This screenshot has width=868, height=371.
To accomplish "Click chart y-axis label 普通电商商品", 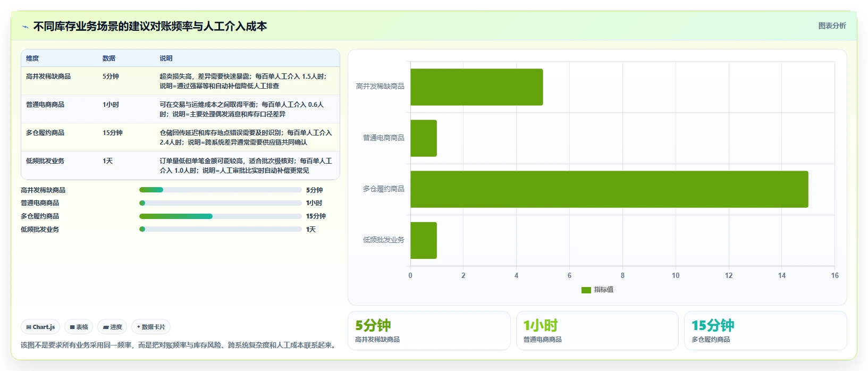I will tap(384, 138).
